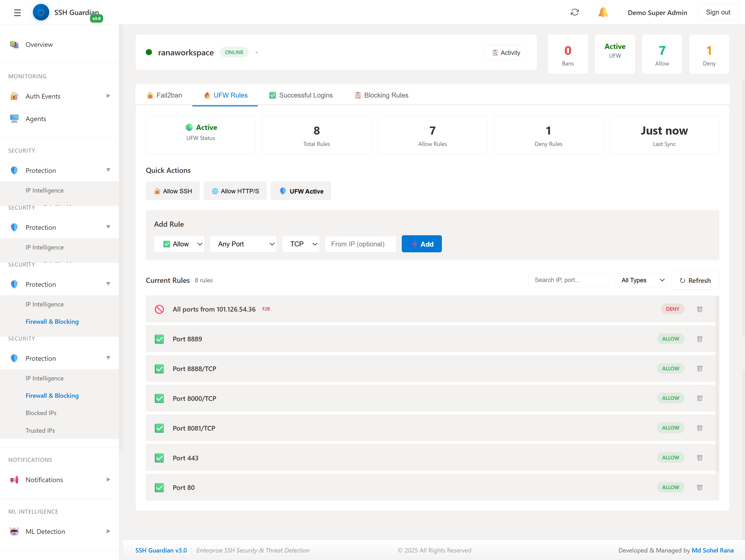Click the green check beside Port 8000/TCP
The width and height of the screenshot is (745, 560).
159,398
